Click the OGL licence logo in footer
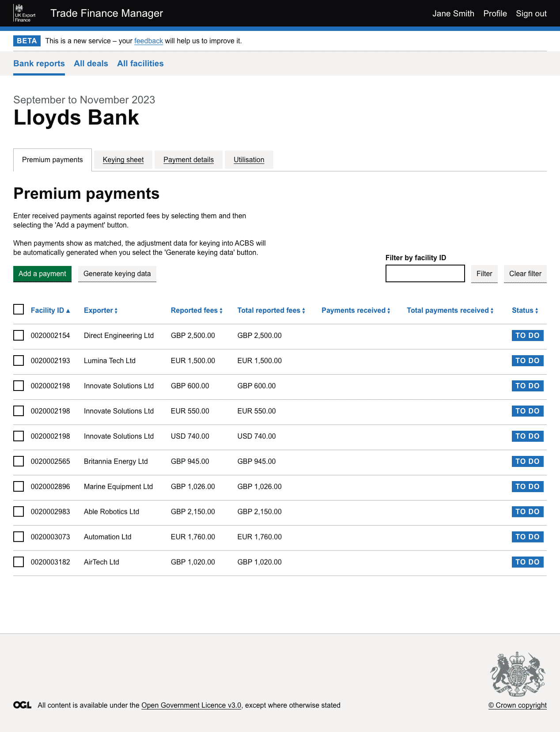Image resolution: width=560 pixels, height=732 pixels. pos(22,705)
